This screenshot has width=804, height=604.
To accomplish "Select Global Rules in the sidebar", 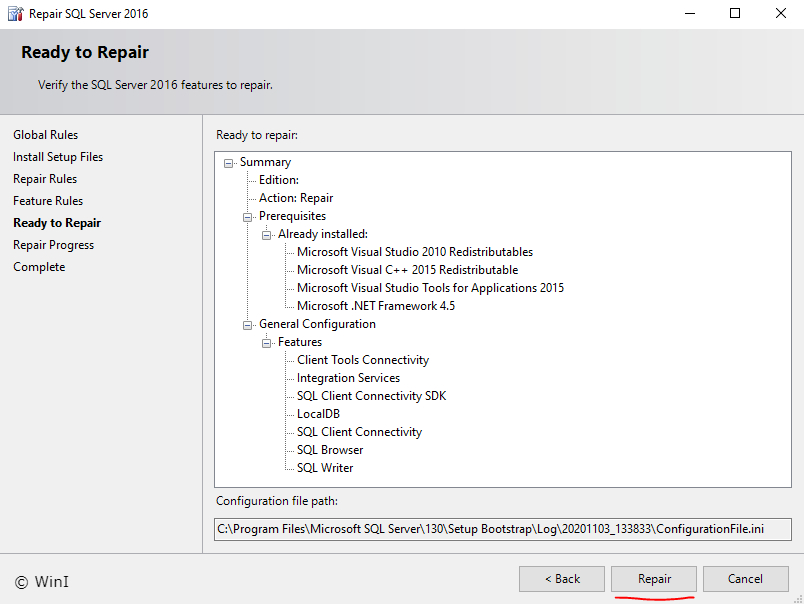I will click(45, 134).
